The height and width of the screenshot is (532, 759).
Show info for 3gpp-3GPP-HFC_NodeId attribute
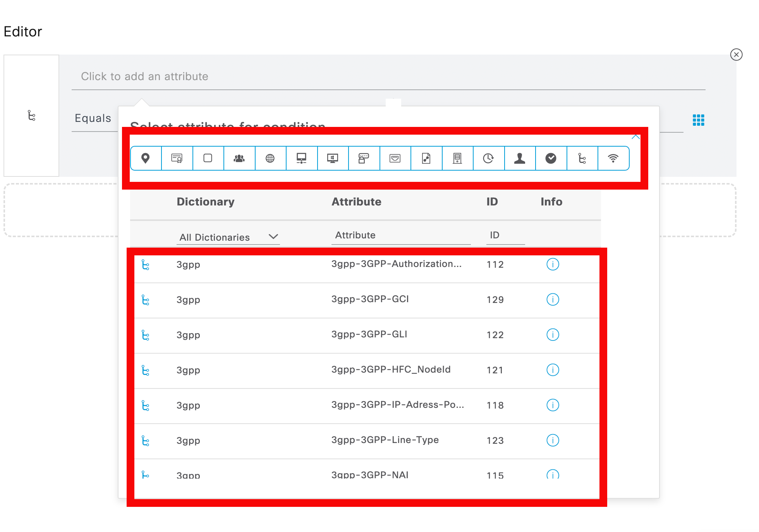[x=553, y=370]
